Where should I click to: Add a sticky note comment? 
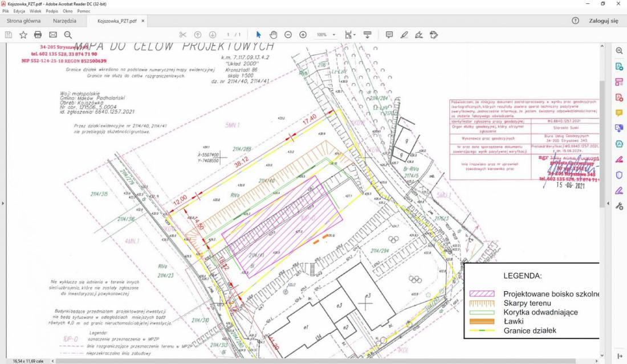point(389,35)
